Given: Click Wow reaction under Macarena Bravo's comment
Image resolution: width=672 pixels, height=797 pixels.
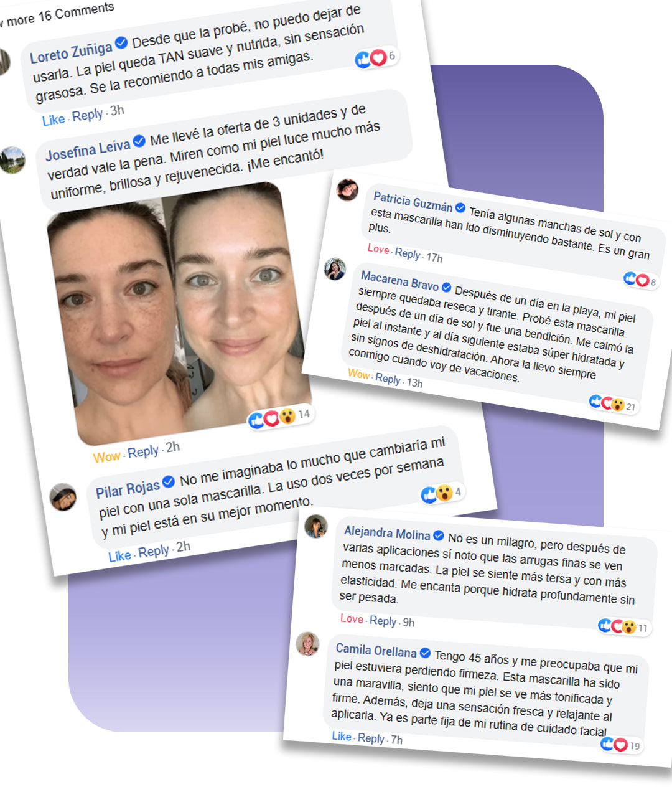Looking at the screenshot, I should 359,374.
